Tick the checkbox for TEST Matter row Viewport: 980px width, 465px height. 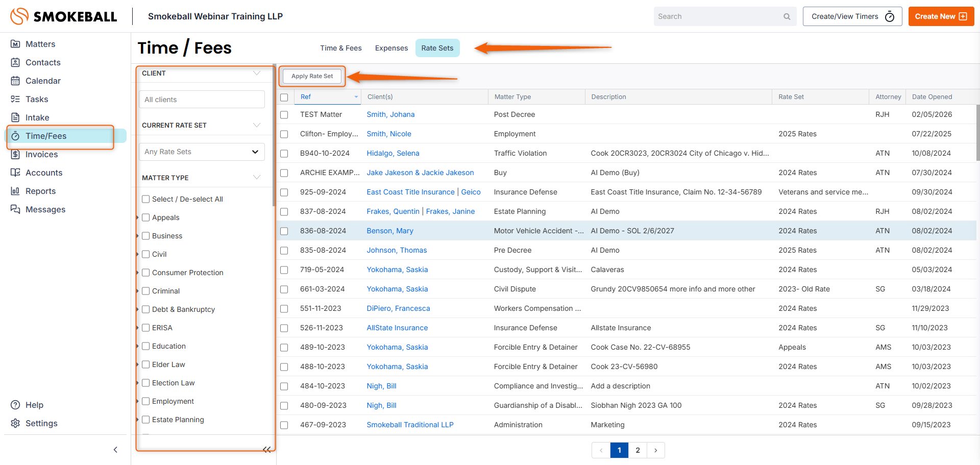tap(284, 115)
